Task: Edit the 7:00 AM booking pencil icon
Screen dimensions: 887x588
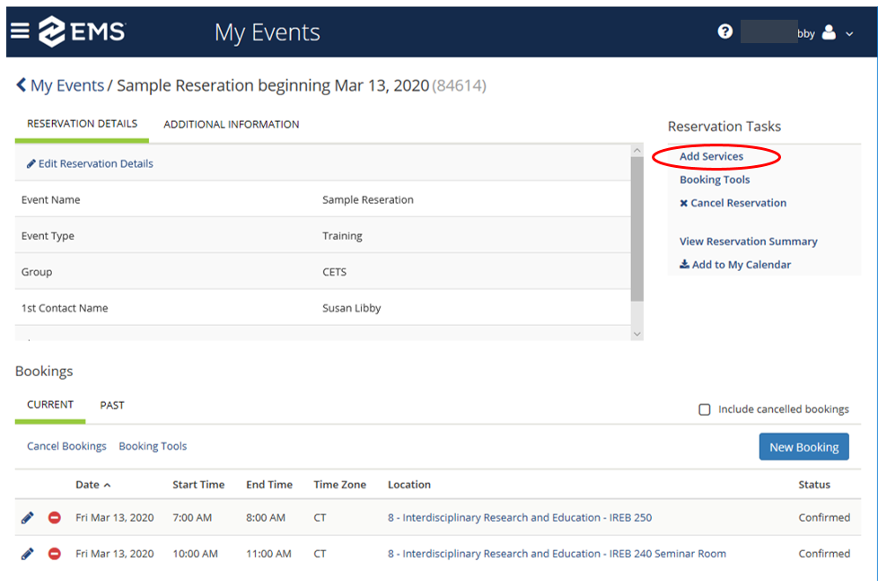Action: [x=27, y=518]
